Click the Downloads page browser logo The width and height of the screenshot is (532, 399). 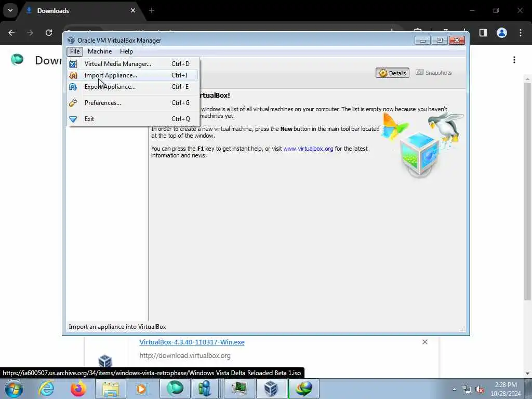(x=17, y=59)
